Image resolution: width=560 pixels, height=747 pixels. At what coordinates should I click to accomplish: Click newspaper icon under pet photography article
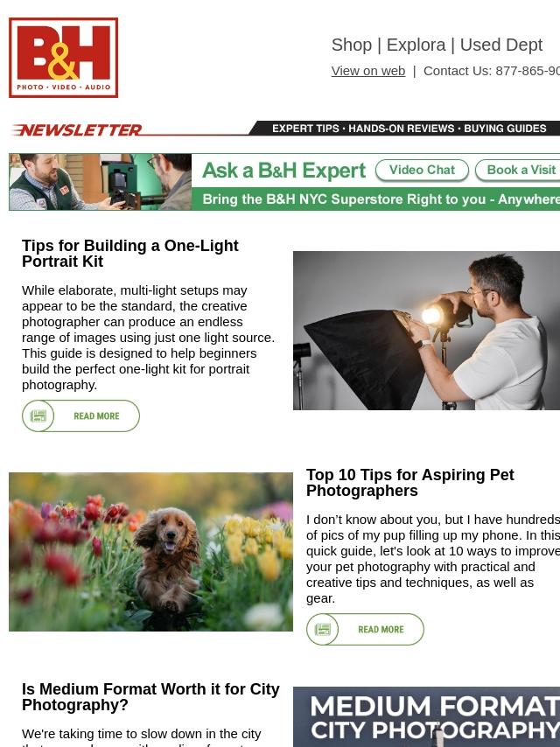pyautogui.click(x=323, y=629)
